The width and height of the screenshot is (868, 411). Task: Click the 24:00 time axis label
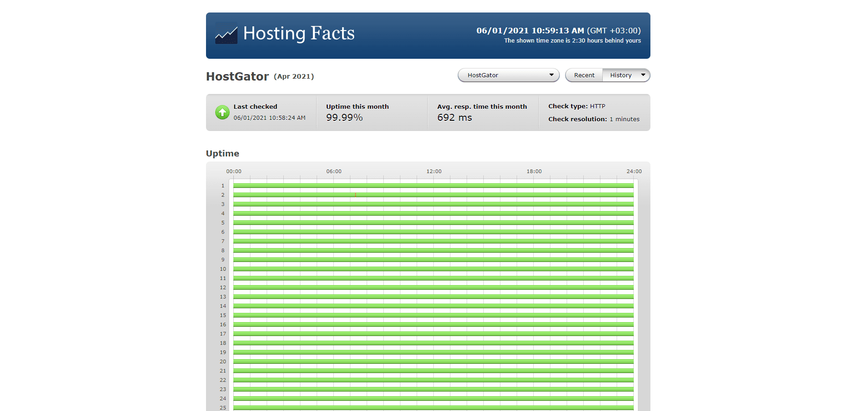634,171
